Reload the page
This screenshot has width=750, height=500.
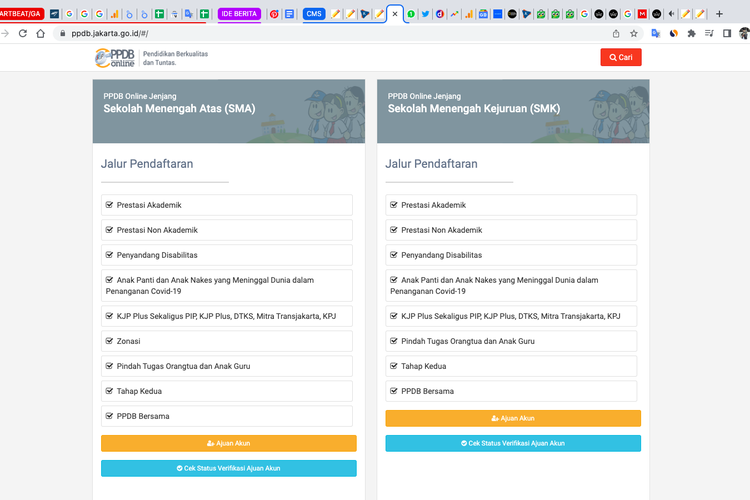21,33
